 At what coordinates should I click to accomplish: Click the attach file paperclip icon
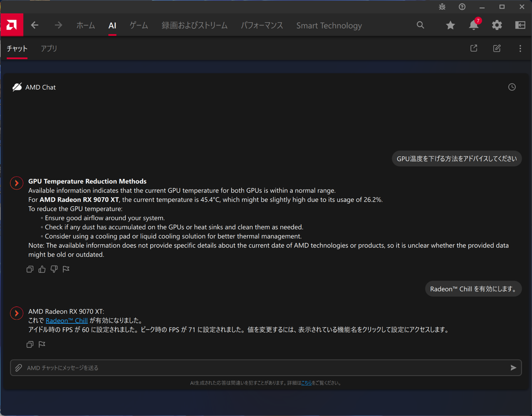pyautogui.click(x=18, y=368)
